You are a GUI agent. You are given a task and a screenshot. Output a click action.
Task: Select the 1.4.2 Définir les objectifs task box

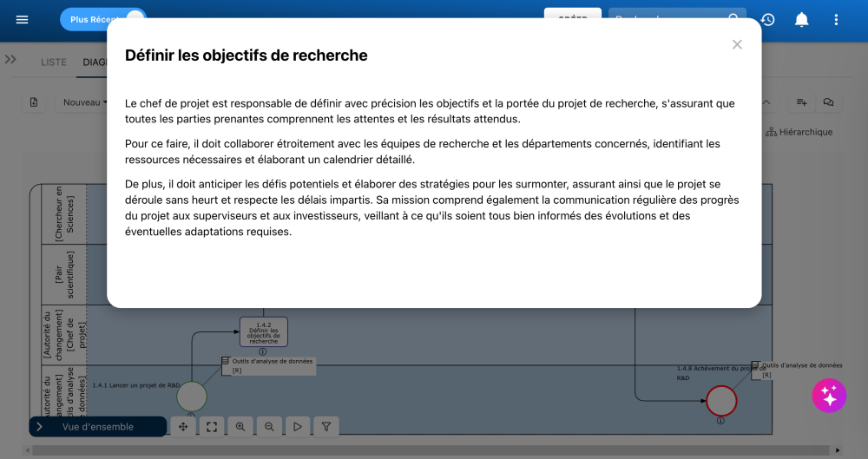264,331
